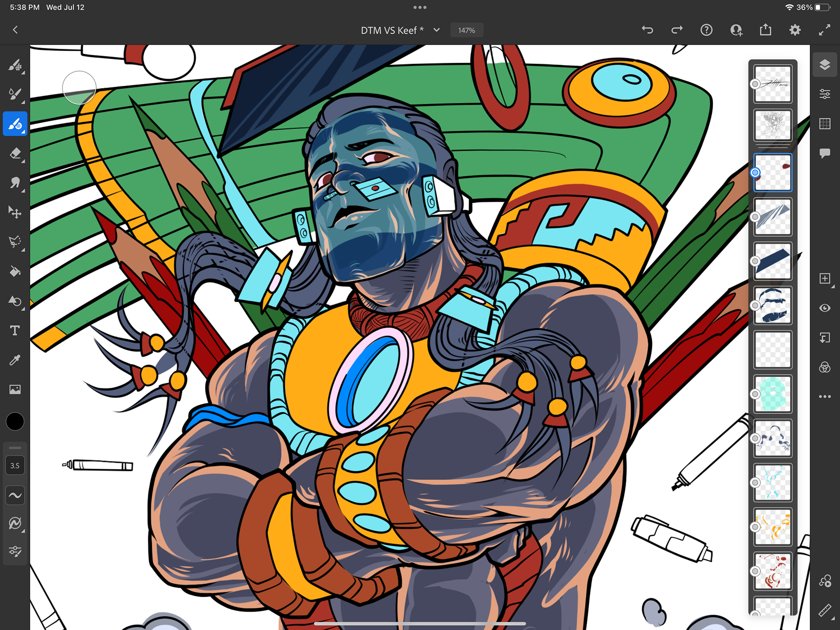Open the Place Image tool
Screen dimensions: 840x630
(x=15, y=389)
